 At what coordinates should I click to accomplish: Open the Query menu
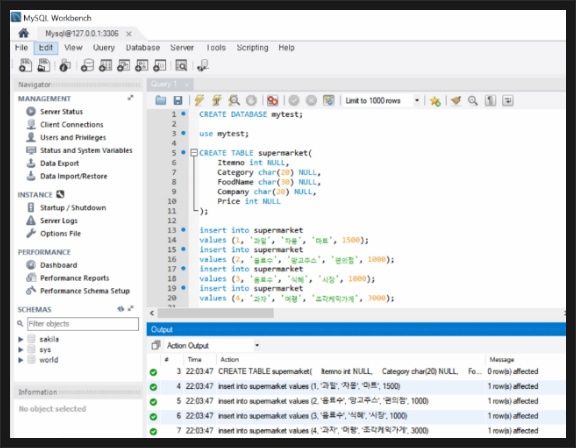click(104, 48)
